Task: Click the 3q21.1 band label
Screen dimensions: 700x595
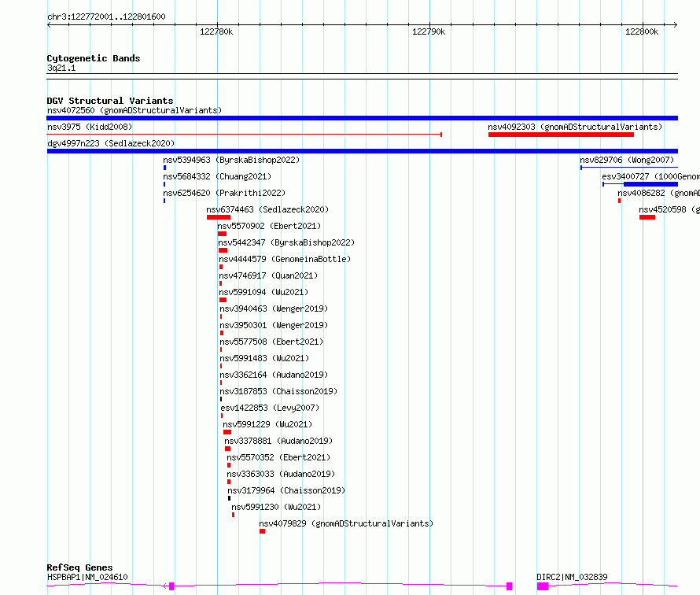Action: (x=61, y=68)
